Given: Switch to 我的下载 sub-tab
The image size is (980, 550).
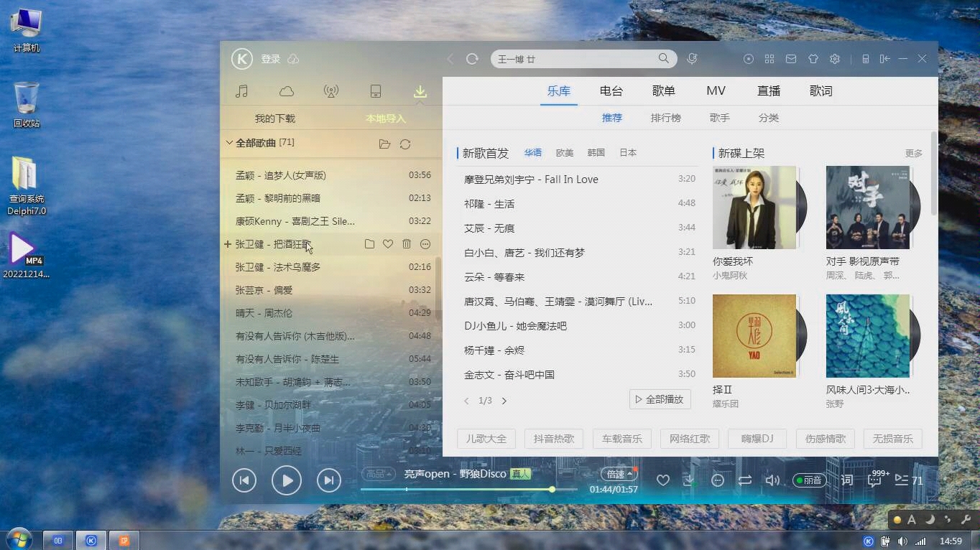Looking at the screenshot, I should [275, 118].
